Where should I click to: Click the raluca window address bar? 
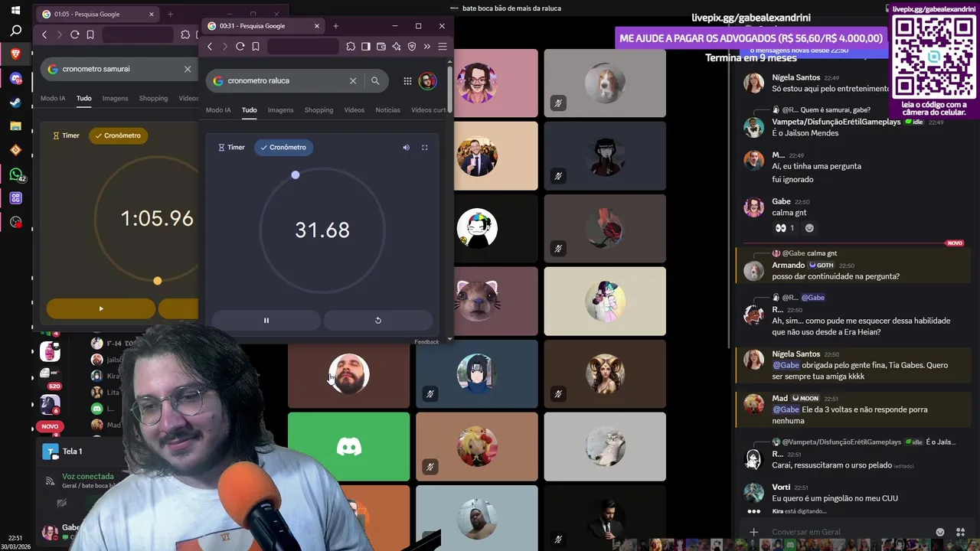pos(303,47)
